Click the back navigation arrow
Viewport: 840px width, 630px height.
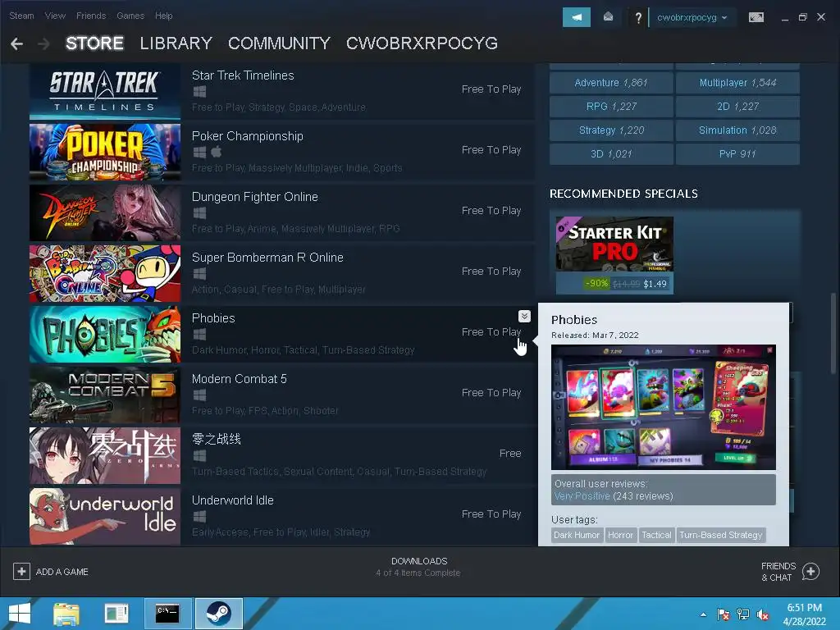pos(16,44)
